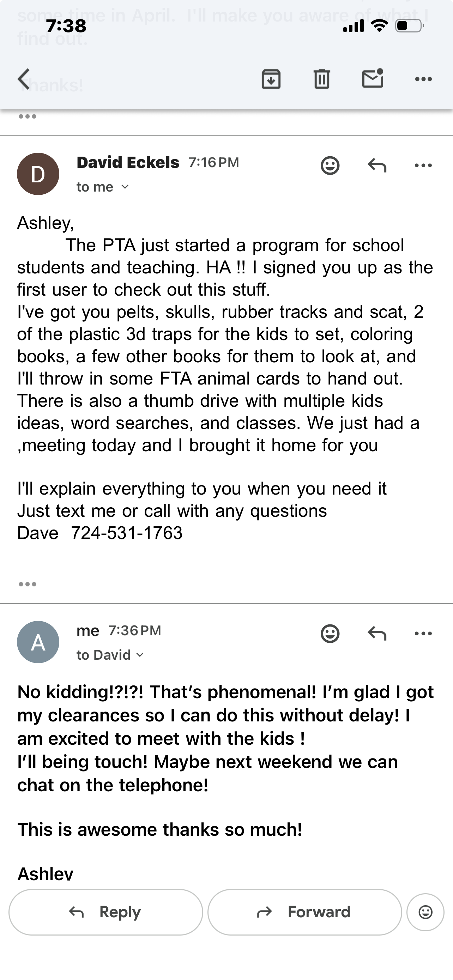Open the top toolbar more options menu
The image size is (453, 980).
click(x=423, y=79)
